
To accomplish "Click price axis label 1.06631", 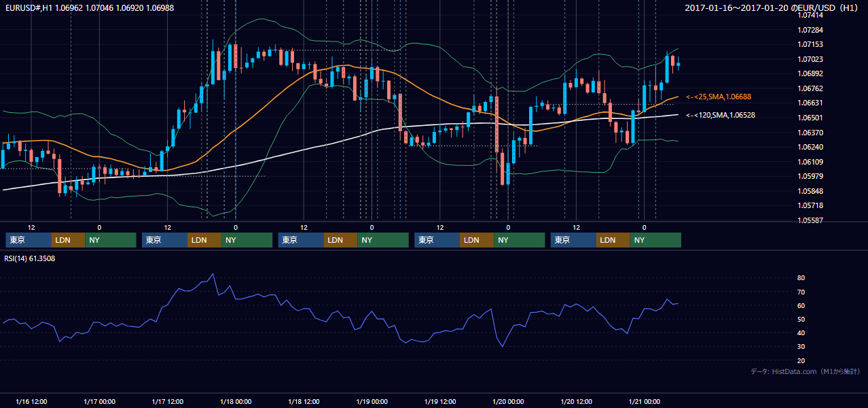I will coord(810,103).
